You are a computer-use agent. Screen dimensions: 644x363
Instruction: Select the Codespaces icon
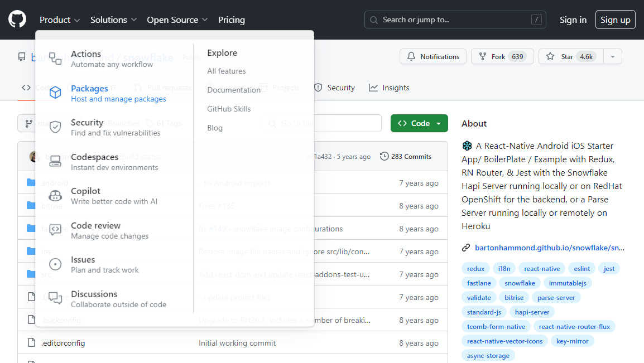point(55,161)
